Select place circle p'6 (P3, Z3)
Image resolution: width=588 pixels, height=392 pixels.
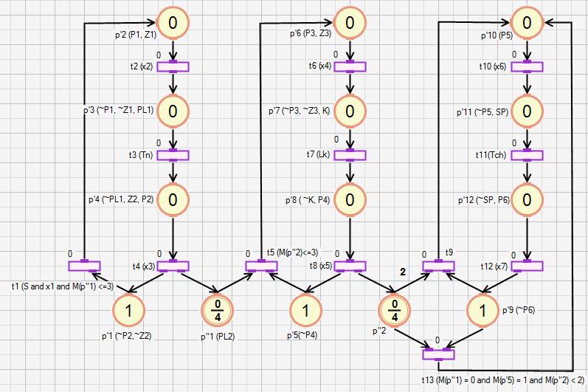(350, 22)
